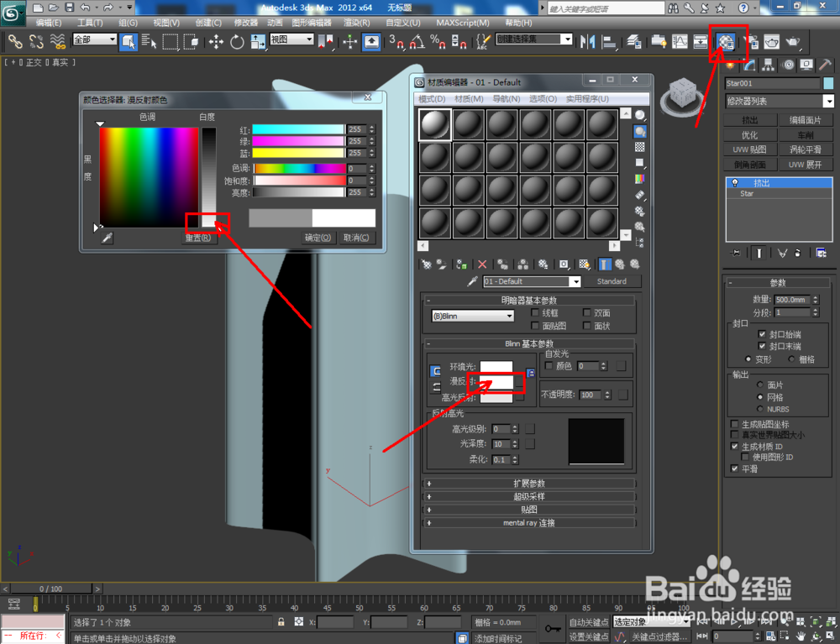Click Sample Type sphere icon
Viewport: 840px width, 644px height.
pos(639,115)
